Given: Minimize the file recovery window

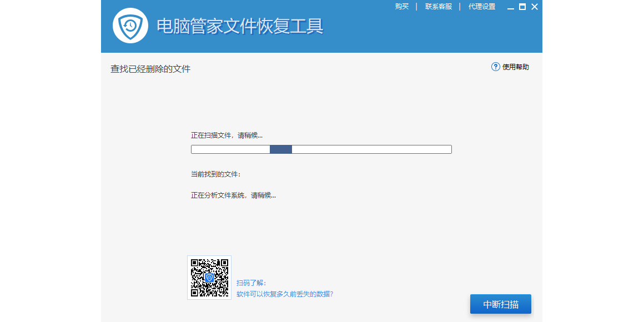Looking at the screenshot, I should pyautogui.click(x=511, y=7).
